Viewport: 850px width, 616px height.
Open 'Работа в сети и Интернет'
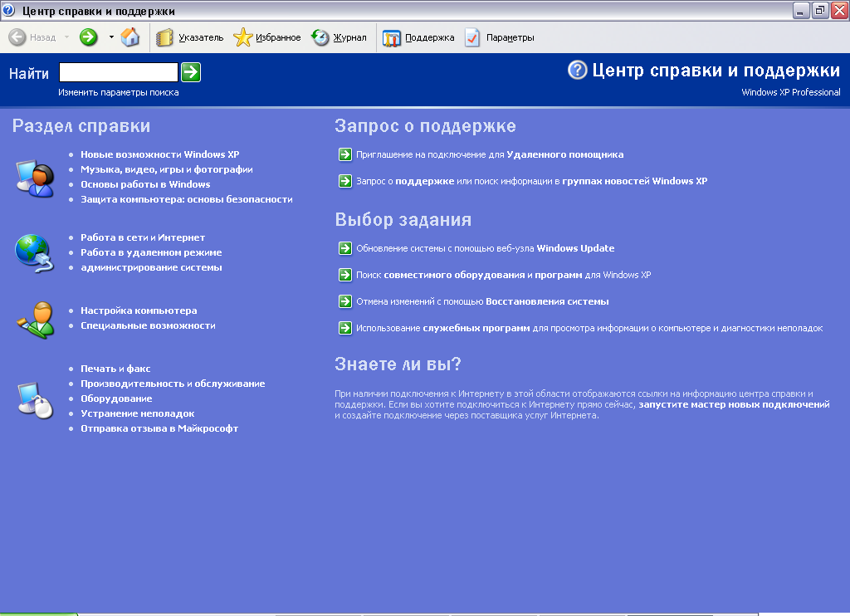(143, 237)
